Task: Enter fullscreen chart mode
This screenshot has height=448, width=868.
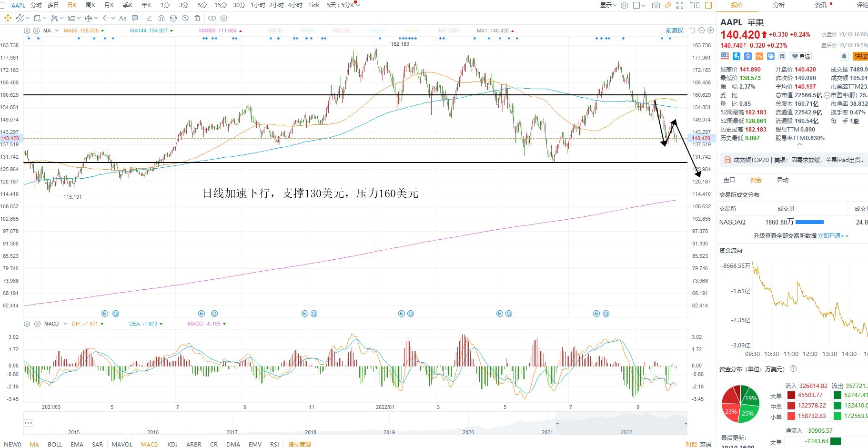Action: tap(680, 5)
